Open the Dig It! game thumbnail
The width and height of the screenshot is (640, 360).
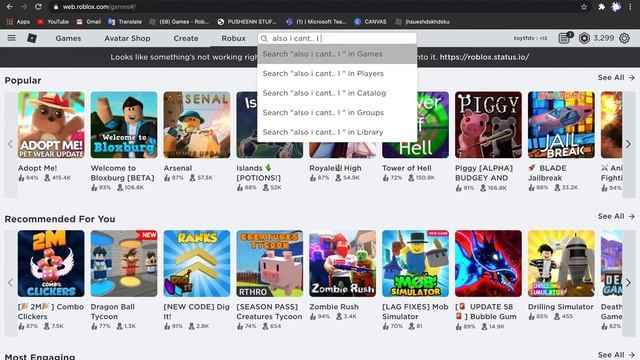point(197,264)
